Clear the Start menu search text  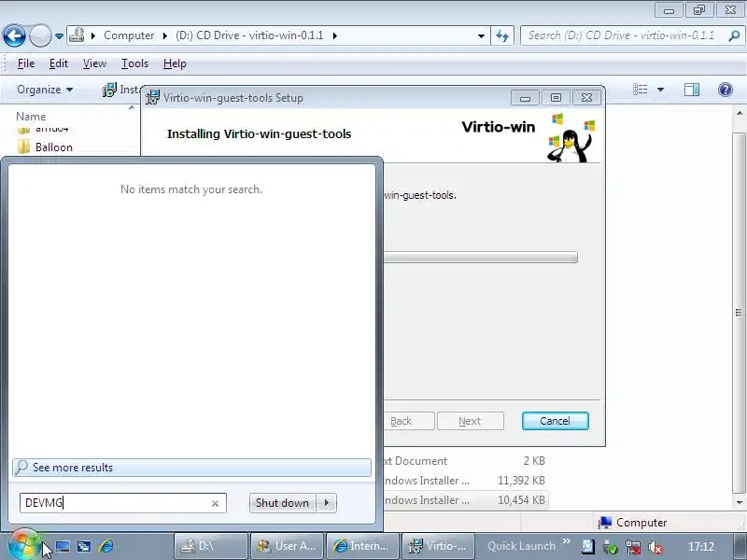[215, 503]
